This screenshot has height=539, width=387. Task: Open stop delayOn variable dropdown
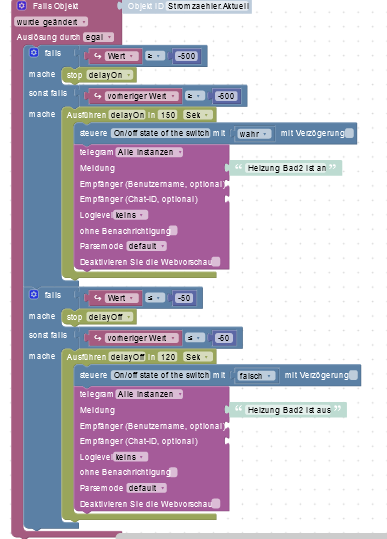(109, 75)
